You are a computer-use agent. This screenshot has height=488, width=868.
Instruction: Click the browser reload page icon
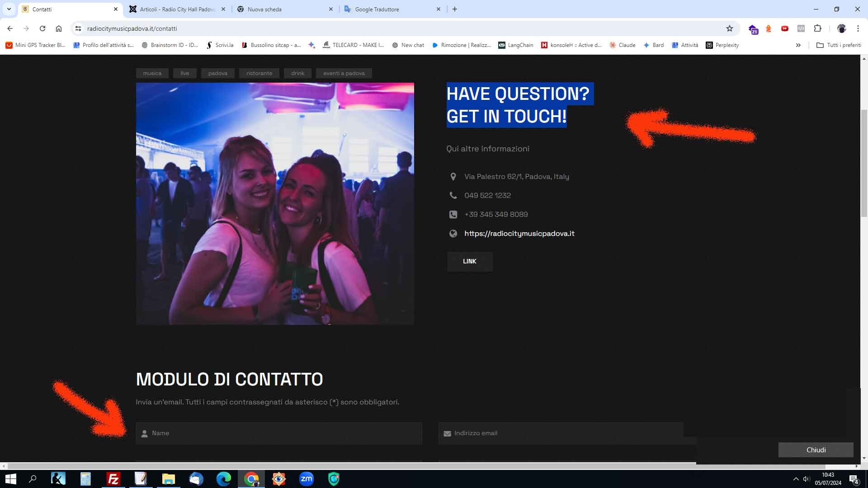pos(42,28)
